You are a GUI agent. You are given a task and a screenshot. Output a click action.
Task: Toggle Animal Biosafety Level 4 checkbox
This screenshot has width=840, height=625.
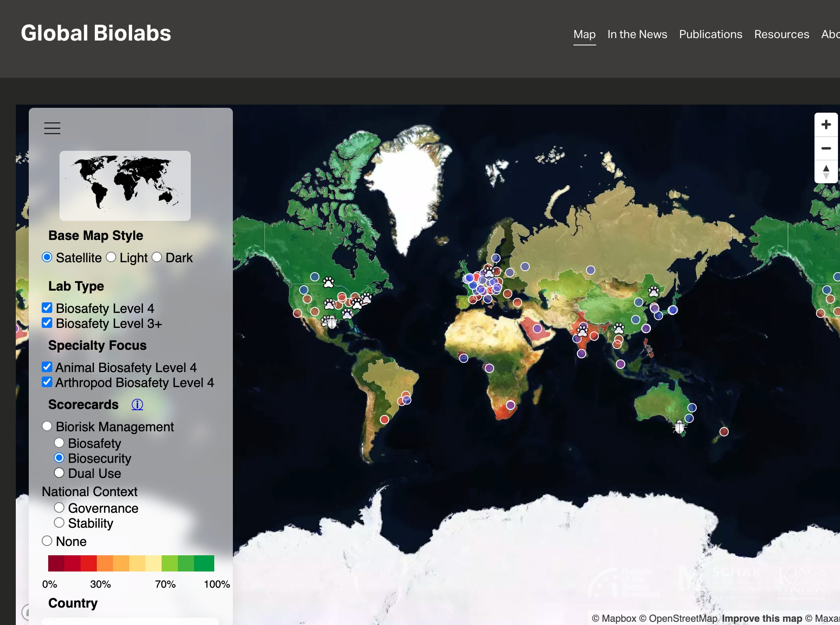(47, 367)
